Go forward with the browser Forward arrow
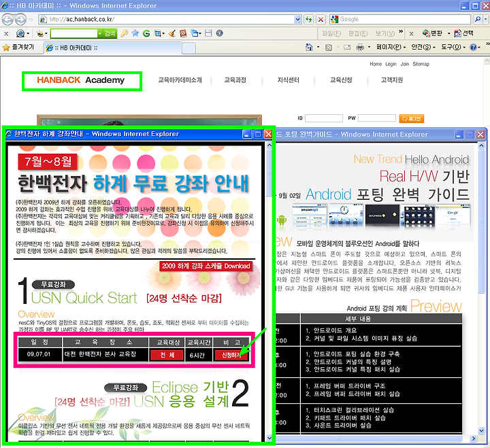Viewport: 490px width, 448px height. point(20,20)
